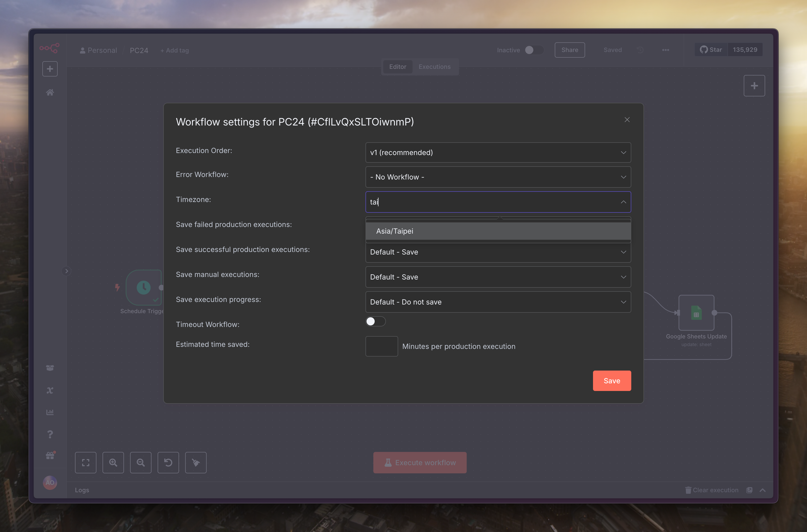
Task: Open the variables icon in sidebar
Action: (50, 390)
